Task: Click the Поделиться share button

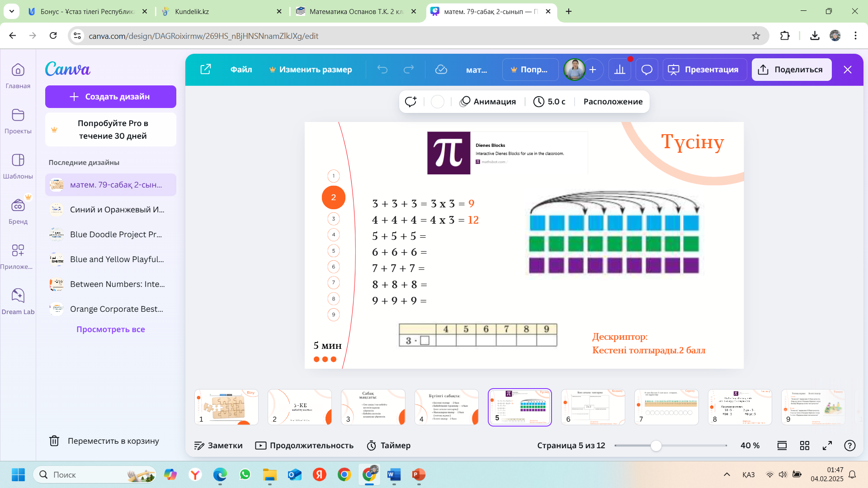Action: tap(792, 70)
